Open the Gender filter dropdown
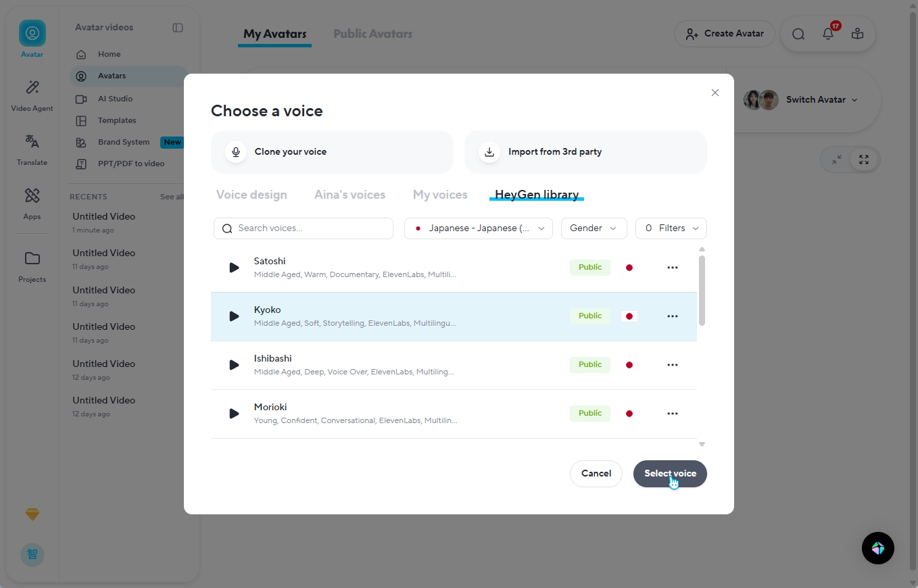918x588 pixels. pyautogui.click(x=594, y=228)
